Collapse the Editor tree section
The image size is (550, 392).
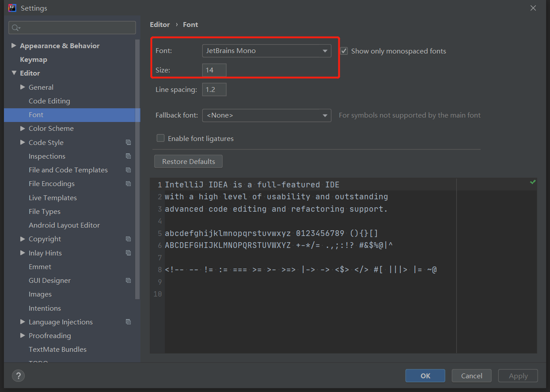point(14,73)
